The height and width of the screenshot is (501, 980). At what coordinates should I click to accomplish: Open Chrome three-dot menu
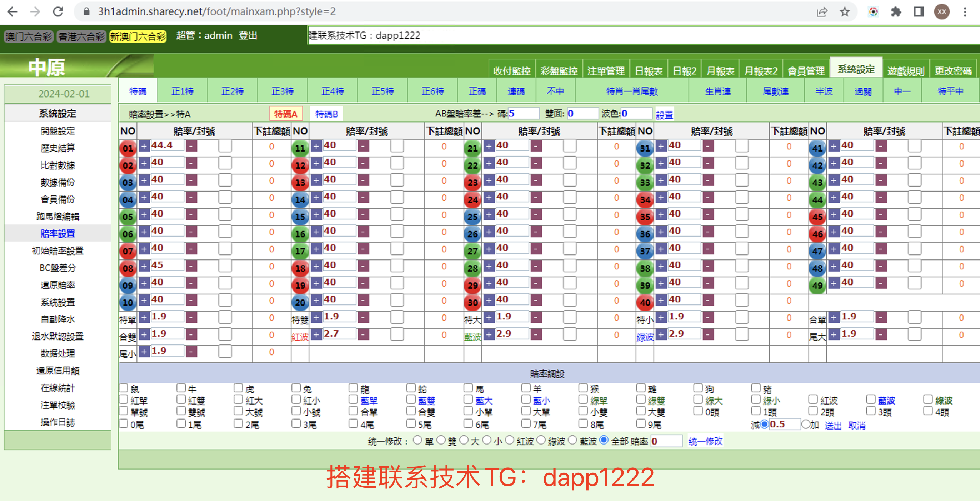[965, 12]
